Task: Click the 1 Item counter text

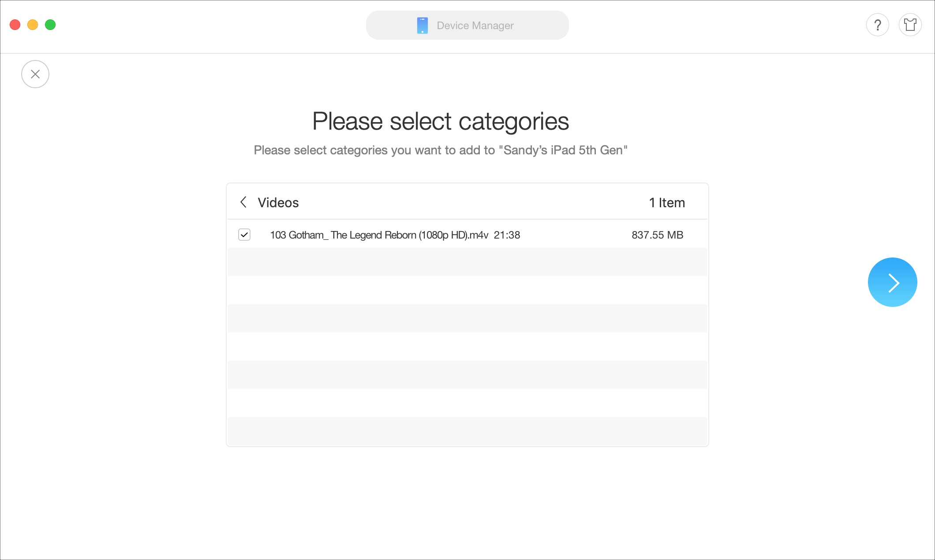Action: tap(666, 202)
